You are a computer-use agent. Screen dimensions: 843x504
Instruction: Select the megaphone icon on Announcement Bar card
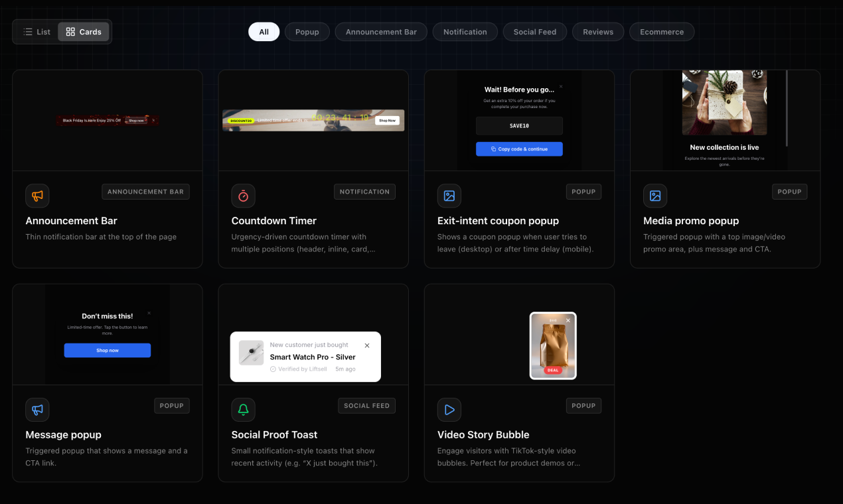(37, 196)
